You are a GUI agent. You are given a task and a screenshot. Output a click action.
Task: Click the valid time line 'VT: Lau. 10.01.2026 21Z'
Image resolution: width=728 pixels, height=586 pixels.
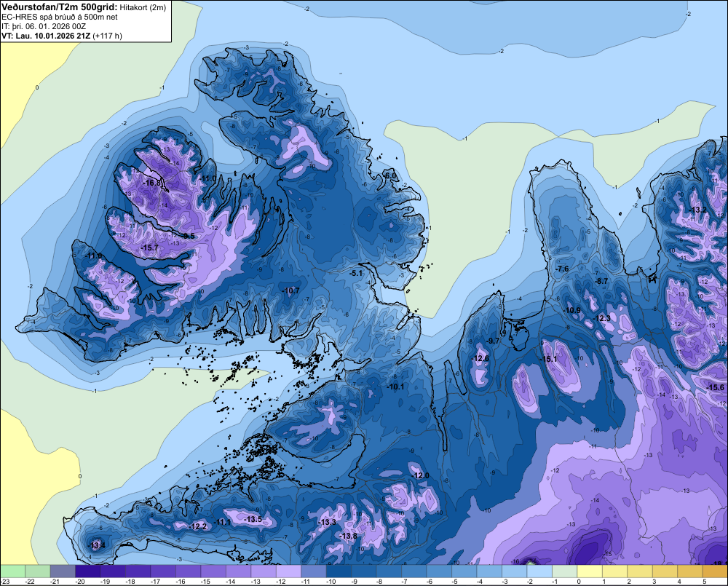(x=46, y=36)
